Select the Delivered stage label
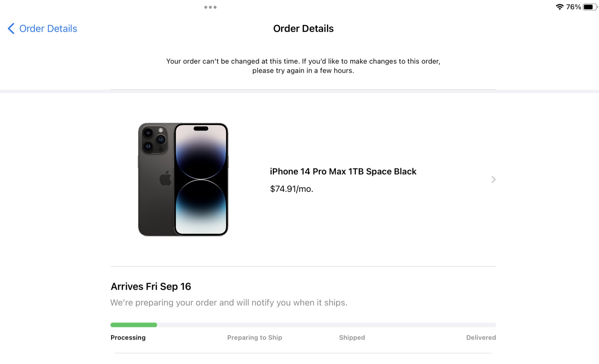599x364 pixels. [x=481, y=338]
